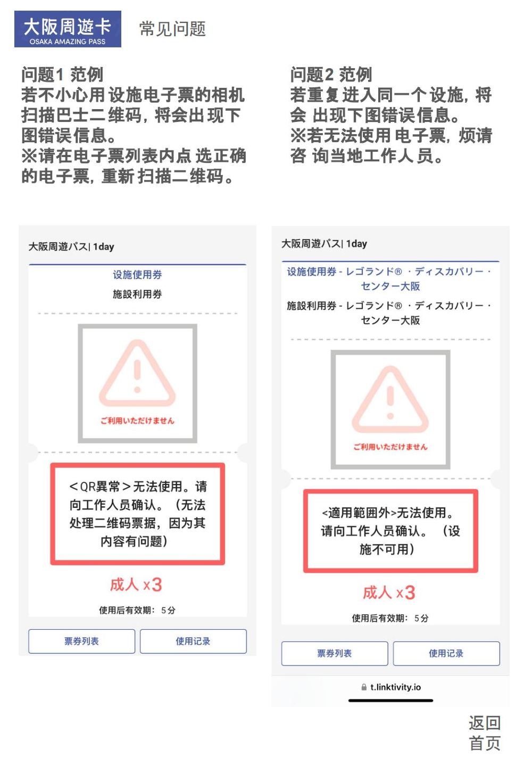Image resolution: width=532 pixels, height=773 pixels.
Task: Click the left 大阪周遊パス 1day header
Action: pos(71,247)
